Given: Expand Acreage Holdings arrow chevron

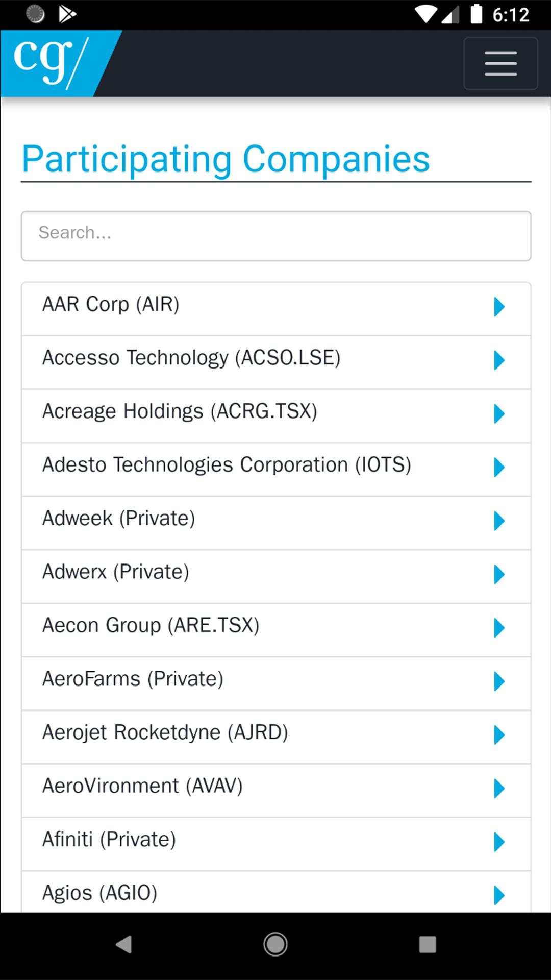Looking at the screenshot, I should pyautogui.click(x=499, y=414).
